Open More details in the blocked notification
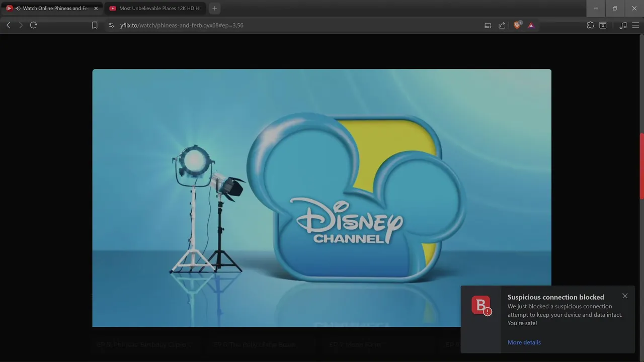This screenshot has width=644, height=362. 524,342
